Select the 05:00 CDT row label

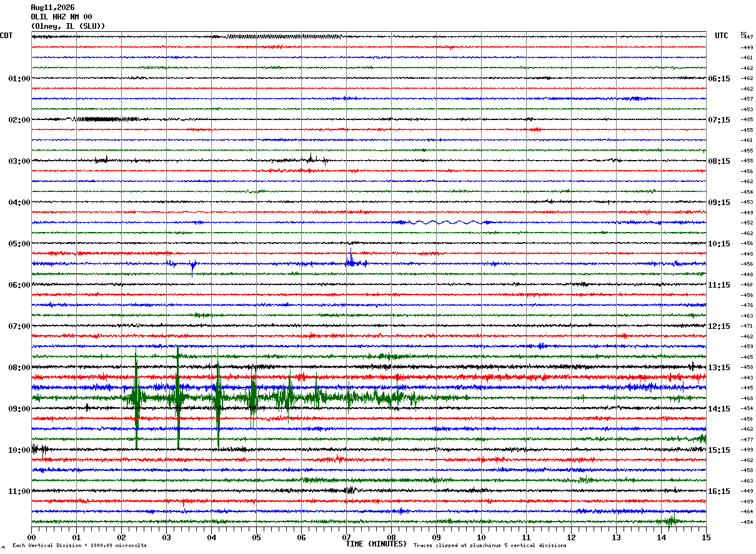19,244
